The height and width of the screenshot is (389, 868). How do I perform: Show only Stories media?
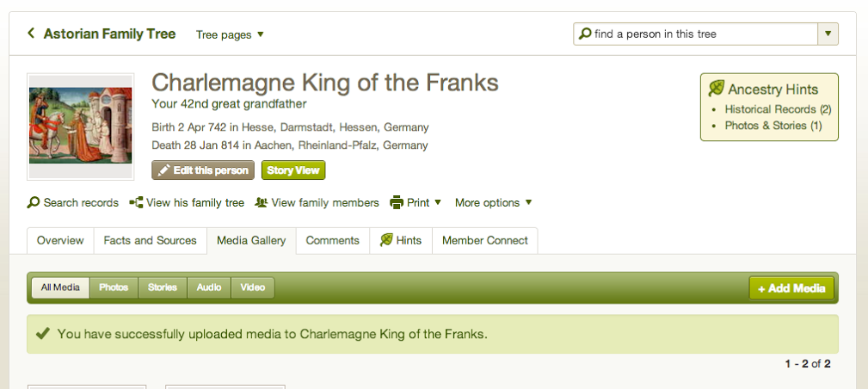[x=162, y=287]
